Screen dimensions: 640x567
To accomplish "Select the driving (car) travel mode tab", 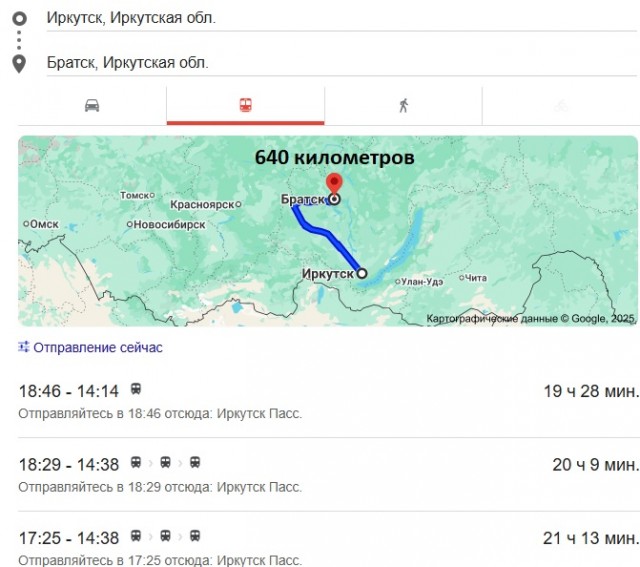I will click(x=92, y=105).
